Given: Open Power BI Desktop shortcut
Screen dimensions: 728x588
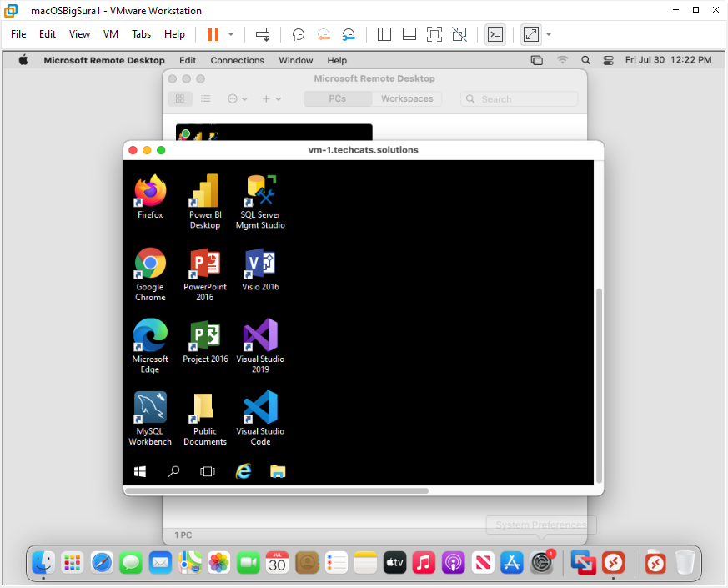Looking at the screenshot, I should (x=205, y=202).
